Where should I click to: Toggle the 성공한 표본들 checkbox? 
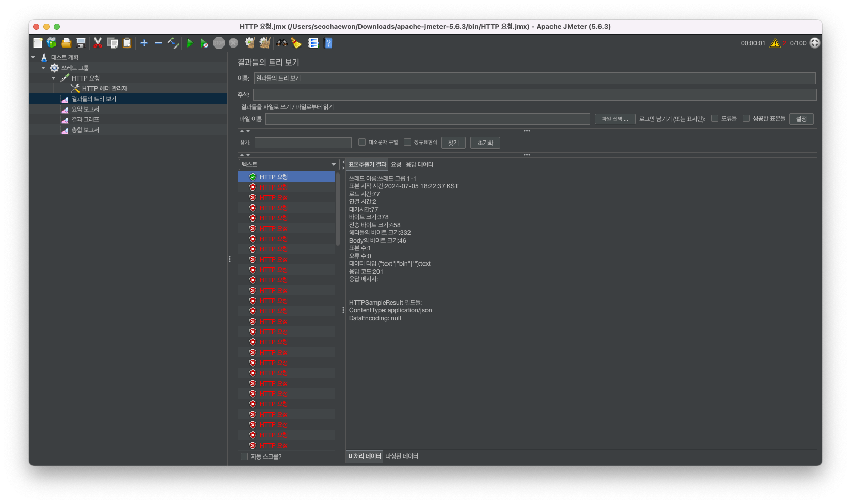tap(746, 118)
